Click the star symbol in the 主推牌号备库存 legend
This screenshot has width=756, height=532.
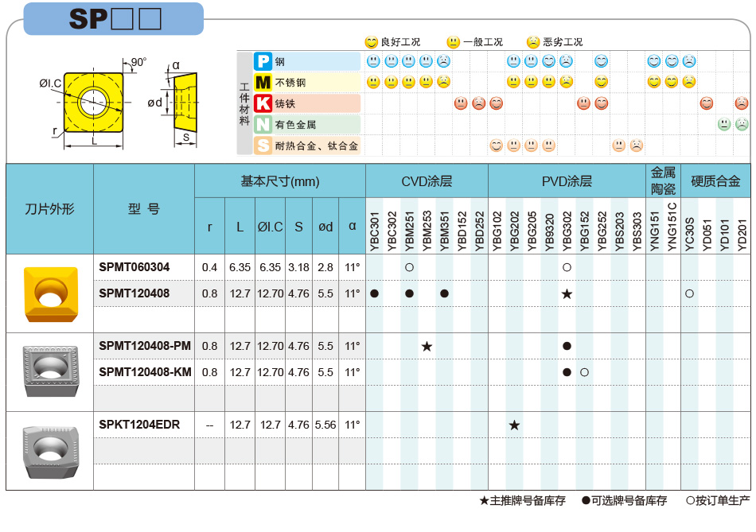click(x=484, y=501)
